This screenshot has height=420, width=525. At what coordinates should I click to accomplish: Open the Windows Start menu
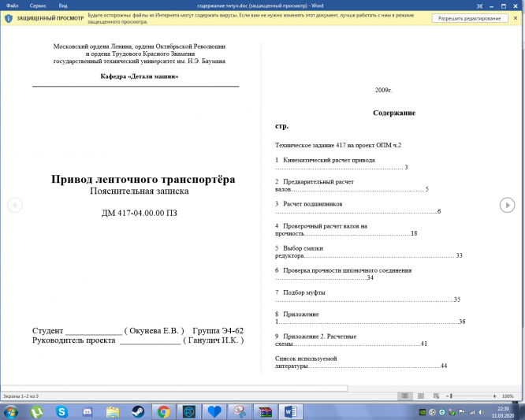[11, 411]
